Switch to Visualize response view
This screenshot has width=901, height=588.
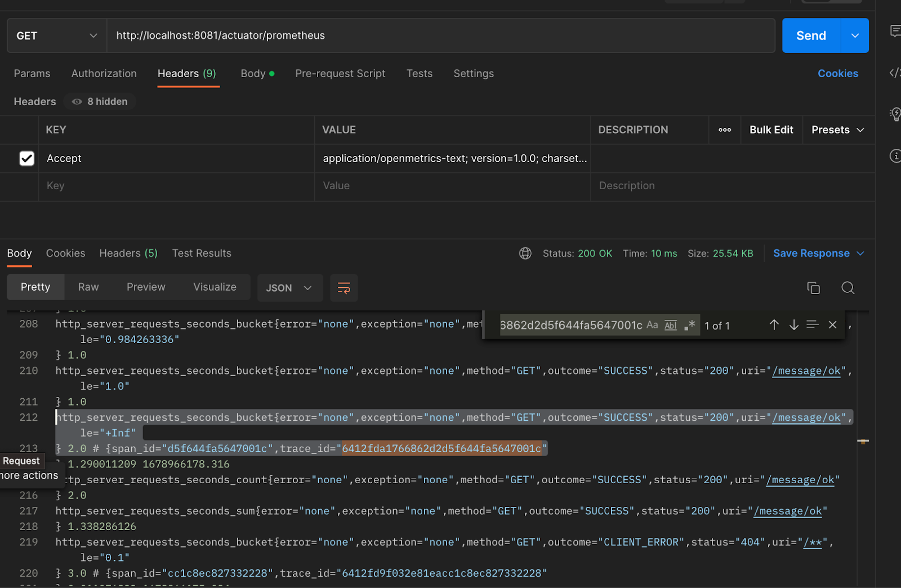click(x=215, y=287)
